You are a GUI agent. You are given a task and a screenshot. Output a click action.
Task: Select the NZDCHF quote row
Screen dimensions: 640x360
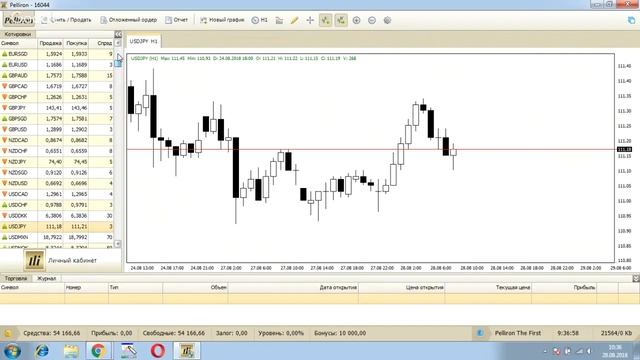57,151
